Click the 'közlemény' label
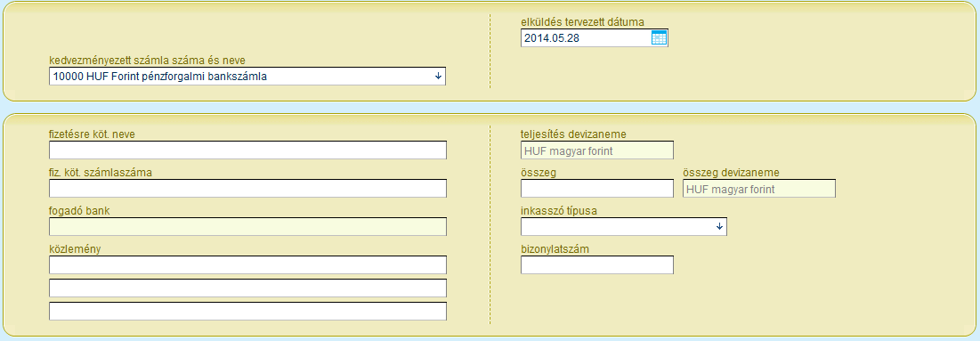This screenshot has height=341, width=980. click(x=75, y=249)
